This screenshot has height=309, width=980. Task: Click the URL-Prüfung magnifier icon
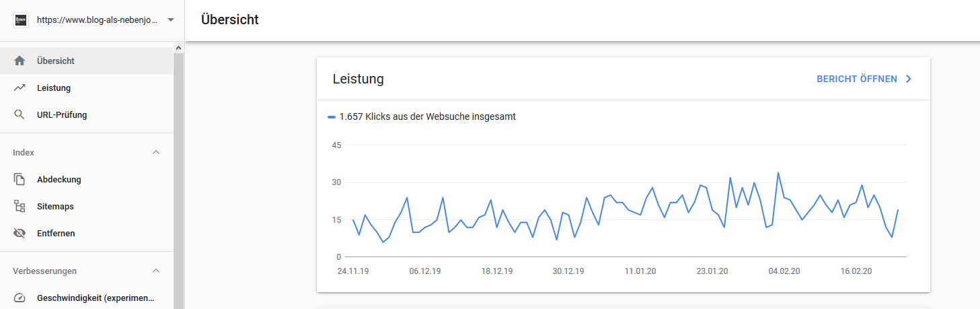(x=20, y=114)
